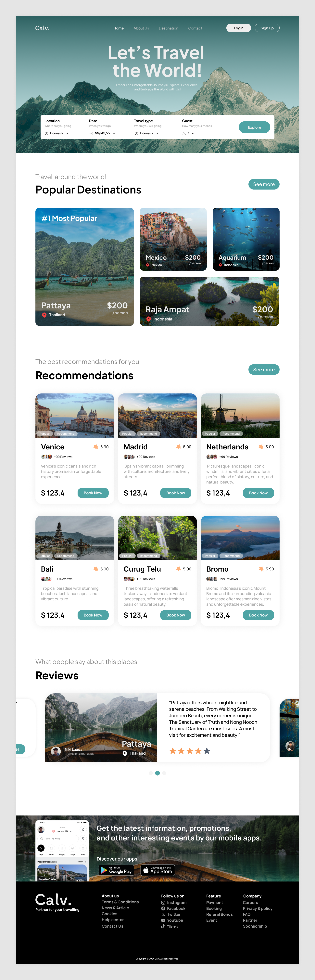Click the Tiktok icon in footer
The width and height of the screenshot is (315, 980).
tap(163, 926)
